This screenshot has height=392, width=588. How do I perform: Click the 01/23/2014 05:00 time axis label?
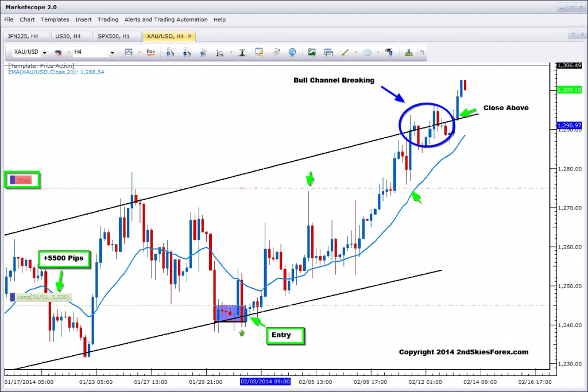pos(96,382)
